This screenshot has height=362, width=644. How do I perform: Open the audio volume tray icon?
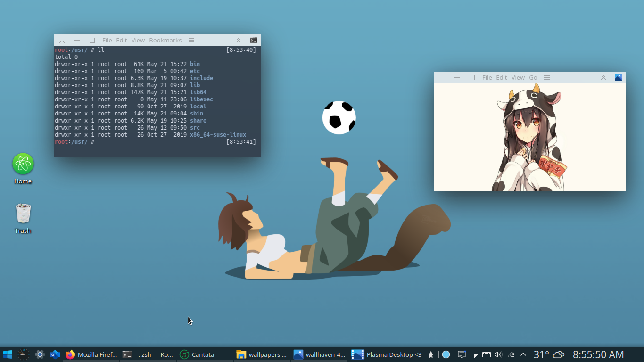pos(499,354)
